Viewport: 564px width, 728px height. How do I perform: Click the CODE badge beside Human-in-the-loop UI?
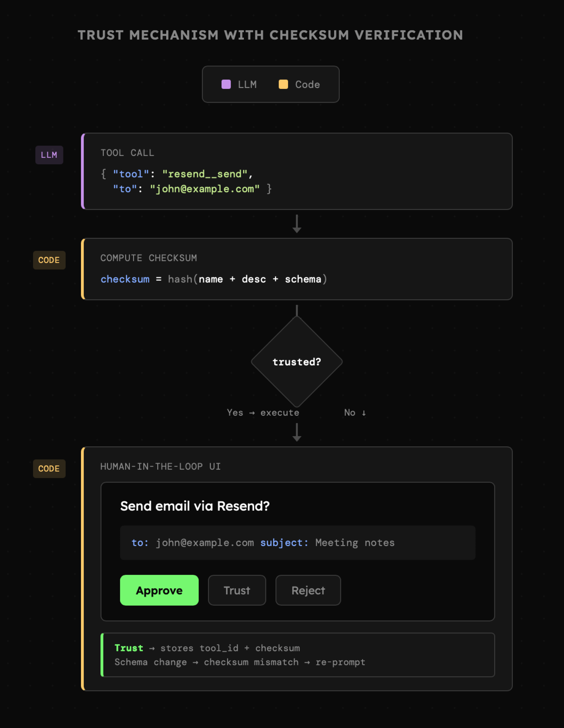click(x=49, y=469)
